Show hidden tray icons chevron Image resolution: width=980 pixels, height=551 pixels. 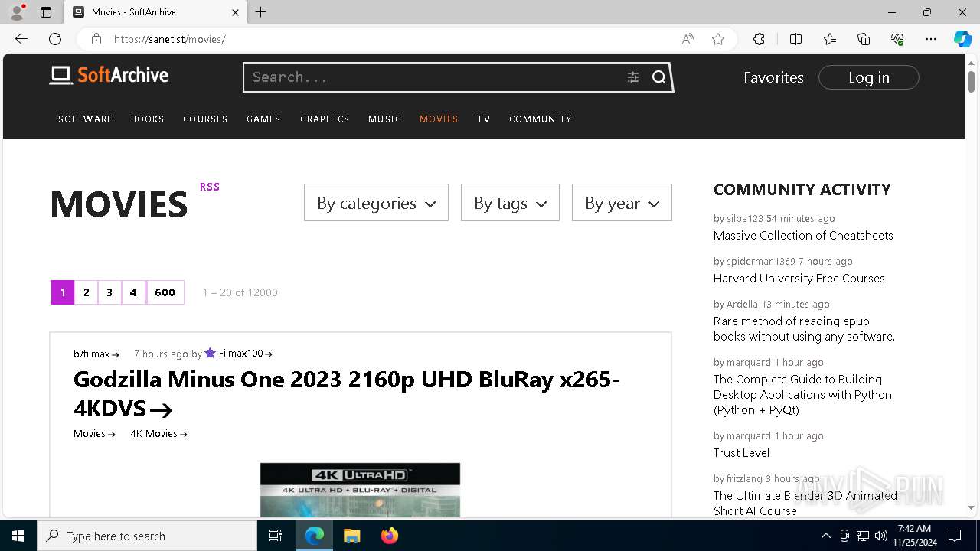(825, 536)
